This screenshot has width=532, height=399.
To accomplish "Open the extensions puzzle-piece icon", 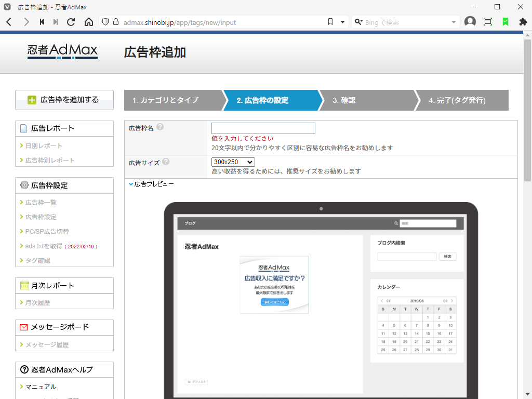I will pyautogui.click(x=523, y=22).
